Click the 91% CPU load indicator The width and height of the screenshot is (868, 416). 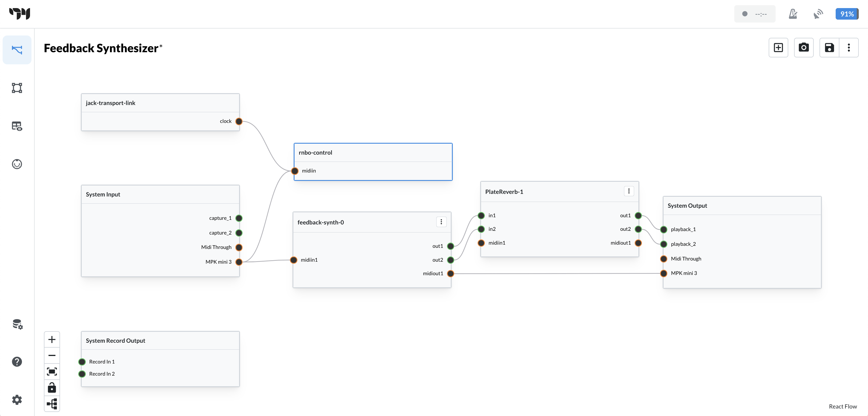[x=847, y=14]
